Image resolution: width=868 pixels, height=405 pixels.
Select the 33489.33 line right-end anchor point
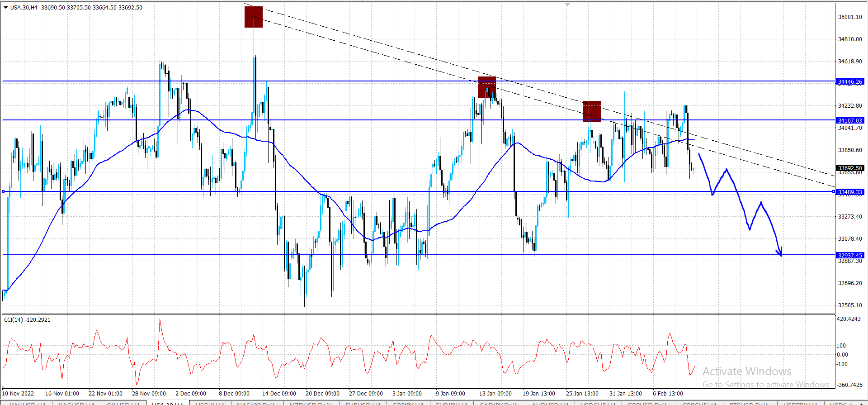pyautogui.click(x=834, y=192)
